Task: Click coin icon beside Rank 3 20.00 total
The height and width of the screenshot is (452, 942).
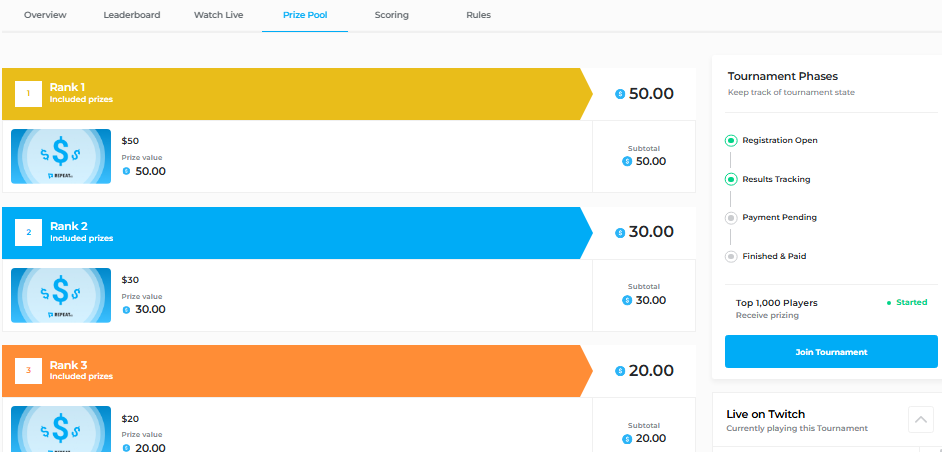Action: click(x=620, y=371)
